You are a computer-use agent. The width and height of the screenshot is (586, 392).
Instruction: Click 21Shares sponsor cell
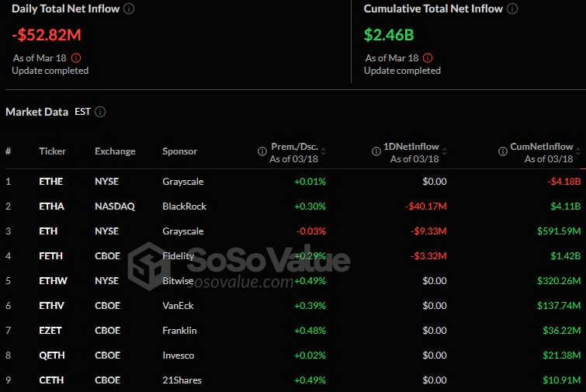(x=182, y=380)
